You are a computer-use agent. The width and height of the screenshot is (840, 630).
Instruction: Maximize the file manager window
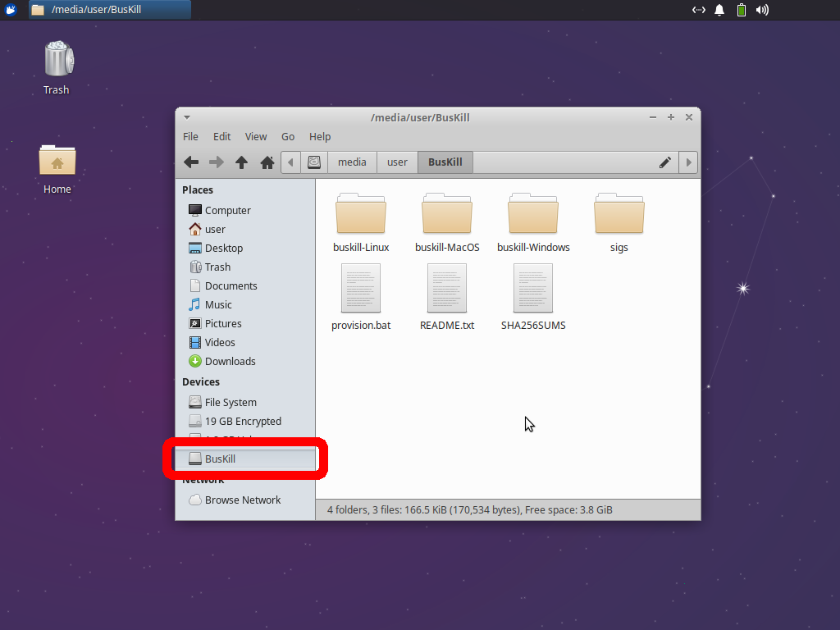click(x=671, y=117)
